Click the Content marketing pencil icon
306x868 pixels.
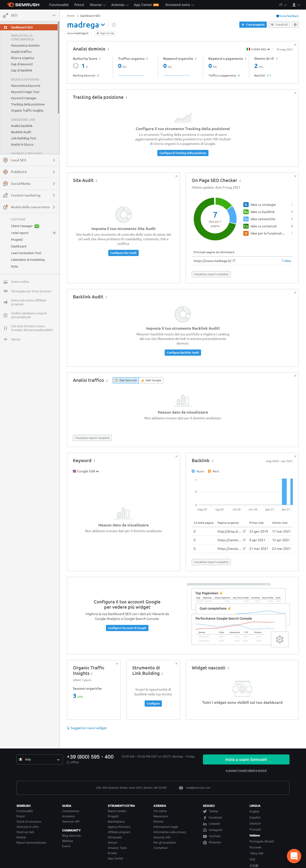5,196
